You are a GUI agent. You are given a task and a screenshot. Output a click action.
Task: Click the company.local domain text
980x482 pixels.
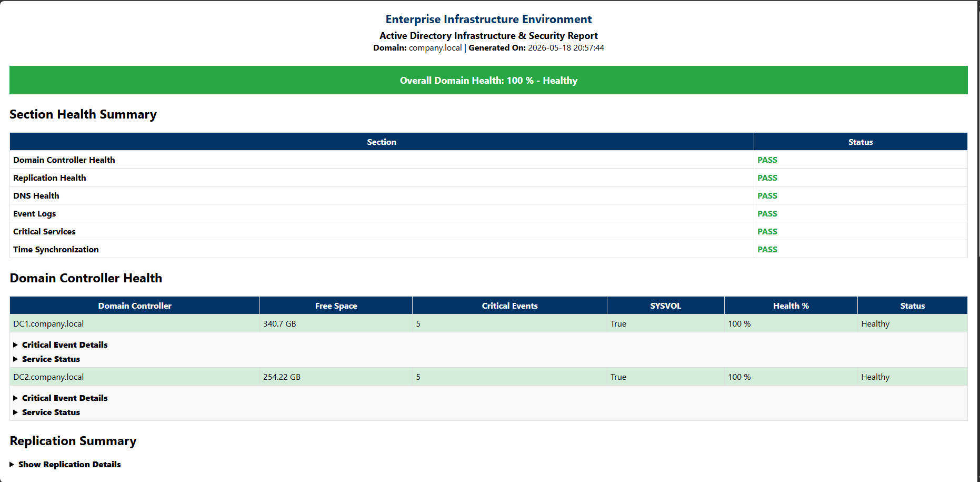(435, 47)
